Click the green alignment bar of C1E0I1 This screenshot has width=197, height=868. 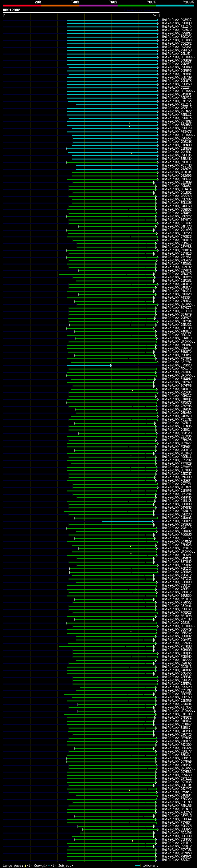(111, 162)
